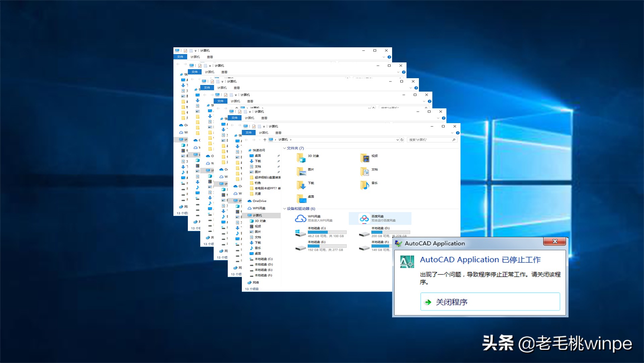The height and width of the screenshot is (363, 644).
Task: Unpin 桌面 from quick access
Action: 279,156
